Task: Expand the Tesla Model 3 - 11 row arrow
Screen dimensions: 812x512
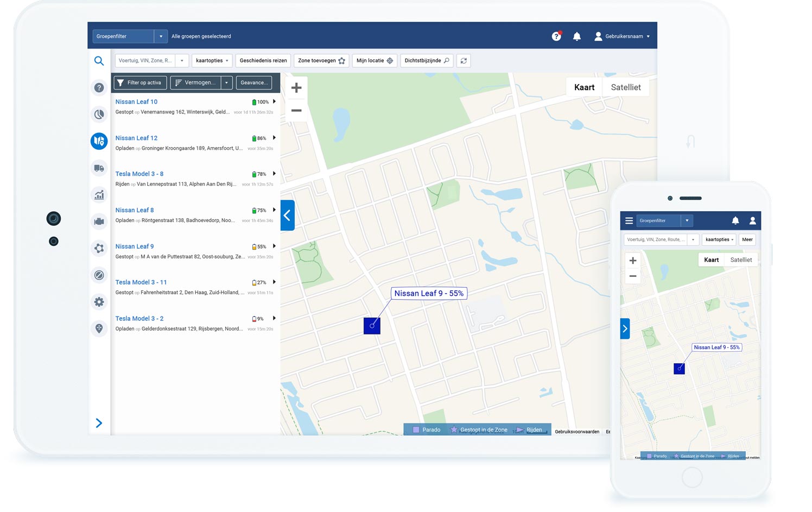Action: pyautogui.click(x=274, y=282)
